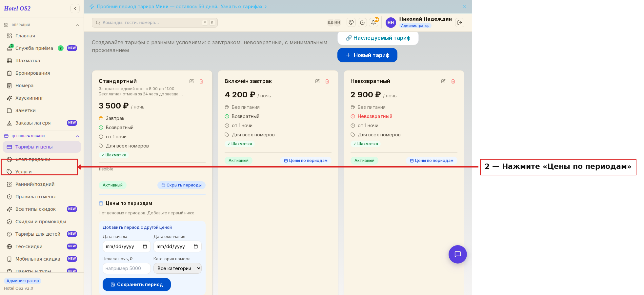Click the Активный badge on Невозвратный card
This screenshot has width=644, height=295.
coord(364,161)
